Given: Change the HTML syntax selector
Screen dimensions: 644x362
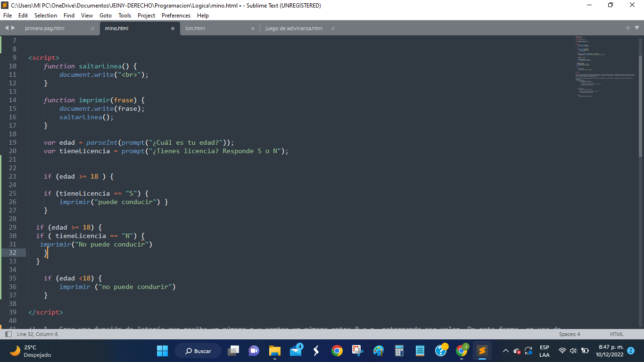Looking at the screenshot, I should (x=617, y=334).
